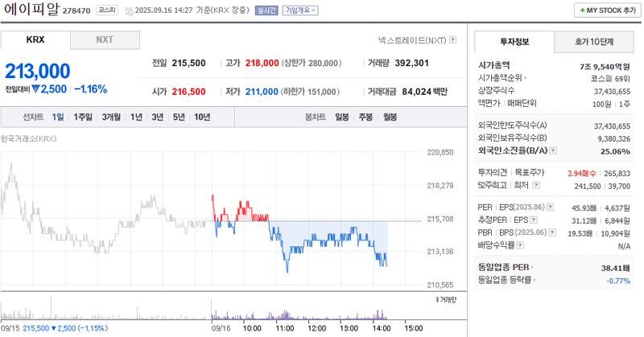This screenshot has height=337, width=644.
Task: Click the stock name 에이피알
Action: (x=31, y=9)
